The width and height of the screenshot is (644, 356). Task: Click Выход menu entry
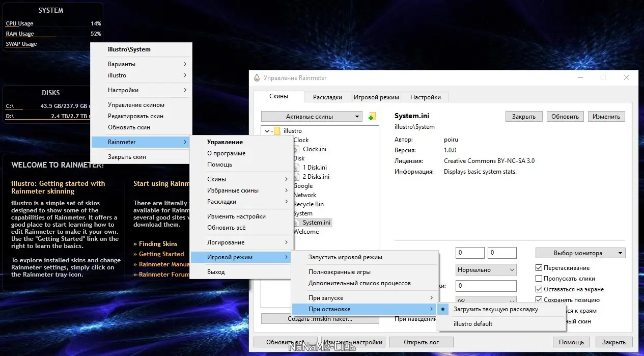tap(241, 272)
